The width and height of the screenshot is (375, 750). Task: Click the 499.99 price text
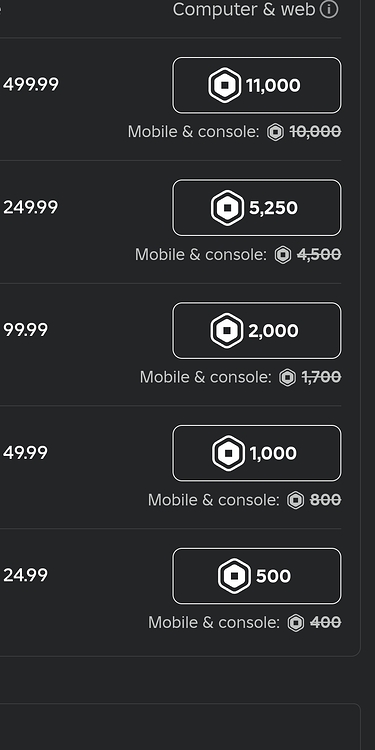point(31,85)
